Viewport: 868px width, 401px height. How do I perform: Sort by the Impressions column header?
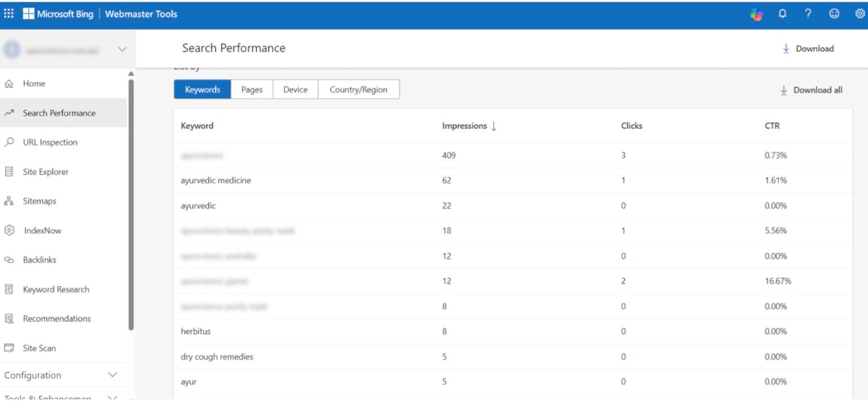[464, 126]
